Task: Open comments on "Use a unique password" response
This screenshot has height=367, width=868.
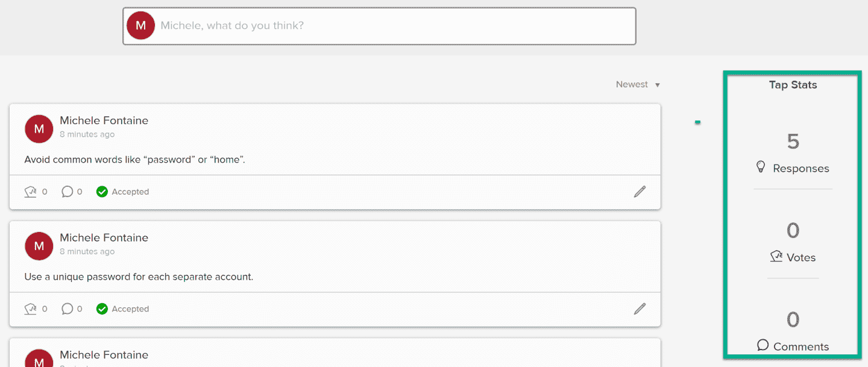Action: 68,309
